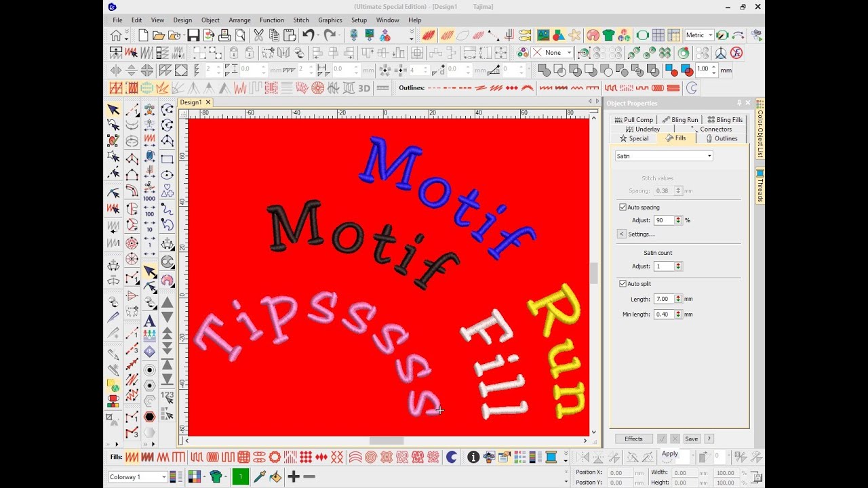Click the color picker eyedropper icon
The image size is (868, 488).
(x=259, y=477)
